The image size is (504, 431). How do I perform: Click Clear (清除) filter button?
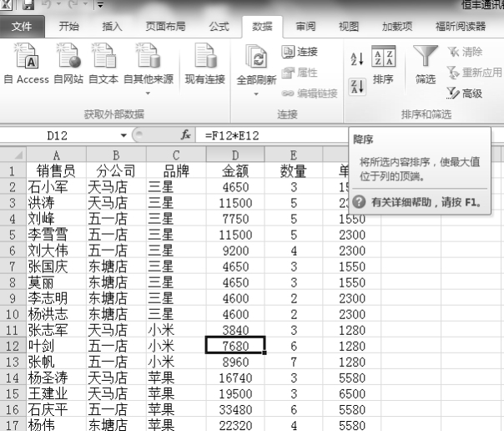tap(465, 52)
